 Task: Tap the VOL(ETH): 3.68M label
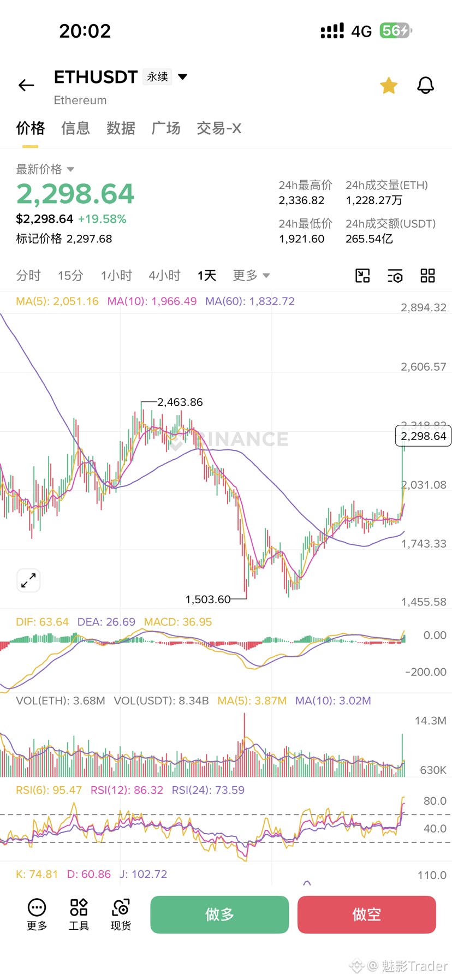[x=61, y=700]
